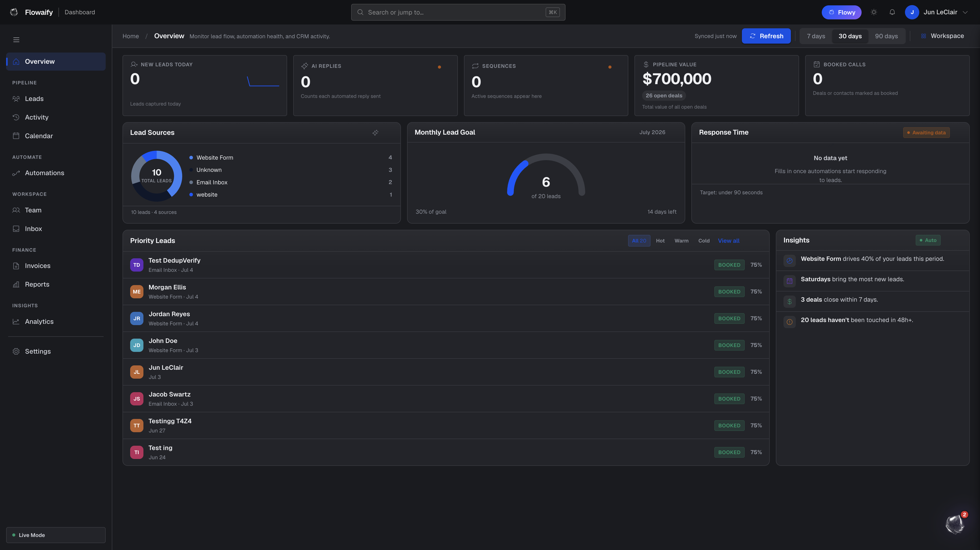Select the 30 days range
Viewport: 980px width, 550px height.
point(850,36)
